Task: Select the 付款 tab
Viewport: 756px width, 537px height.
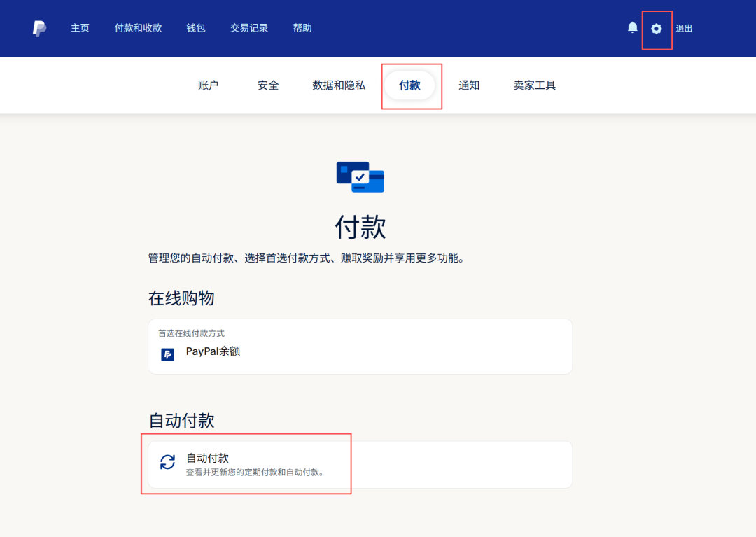Action: point(412,85)
